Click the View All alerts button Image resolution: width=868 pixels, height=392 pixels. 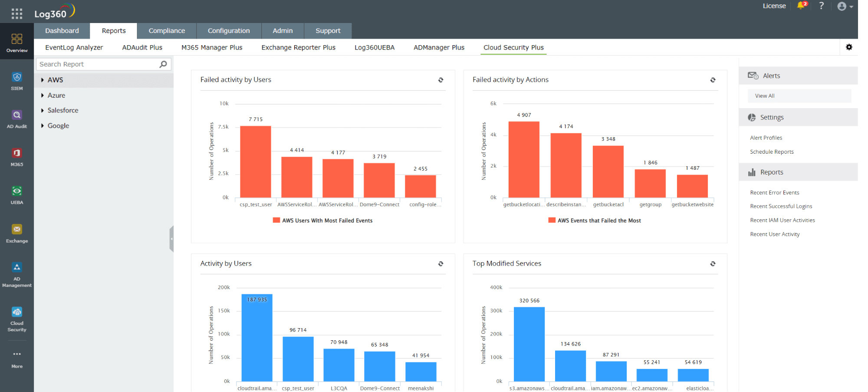click(799, 96)
